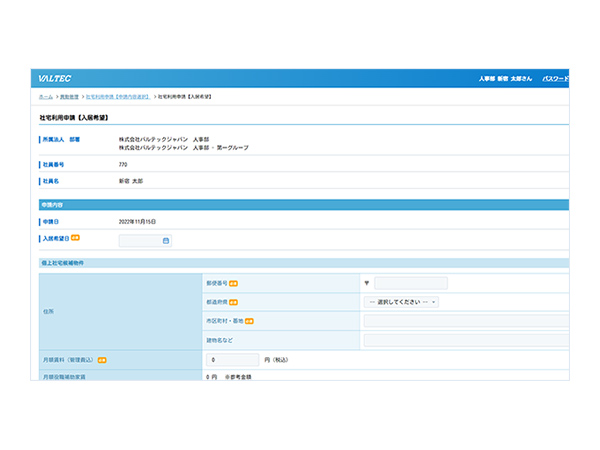Click the VALTEC logo in header
600x450 pixels.
pyautogui.click(x=55, y=78)
